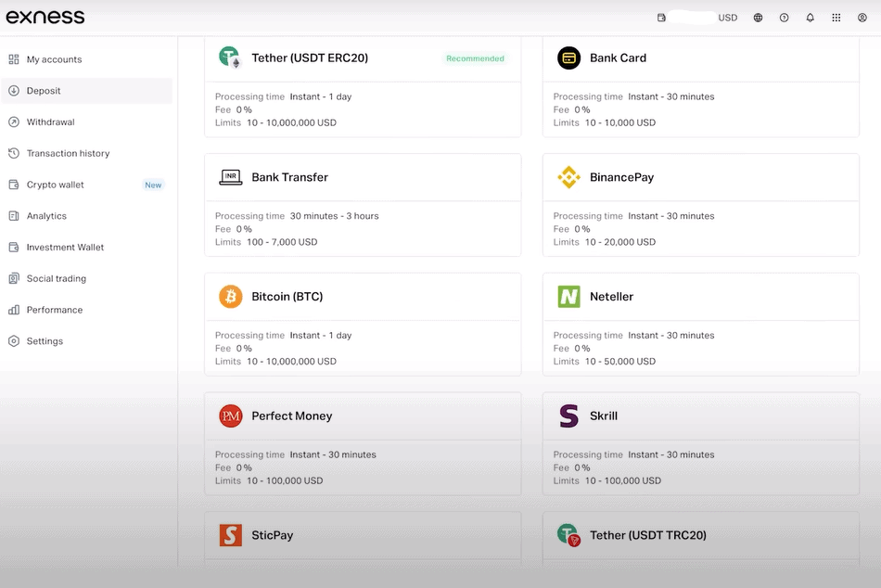Open the notifications bell
881x588 pixels.
coord(810,18)
